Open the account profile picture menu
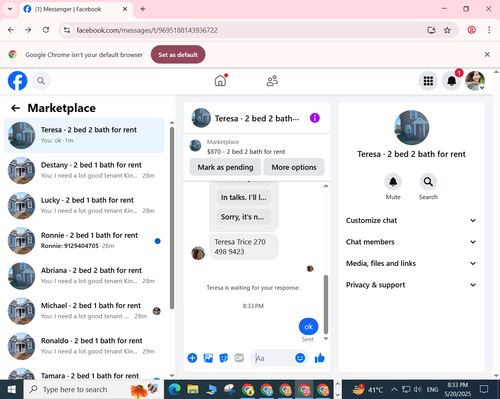 (x=475, y=81)
